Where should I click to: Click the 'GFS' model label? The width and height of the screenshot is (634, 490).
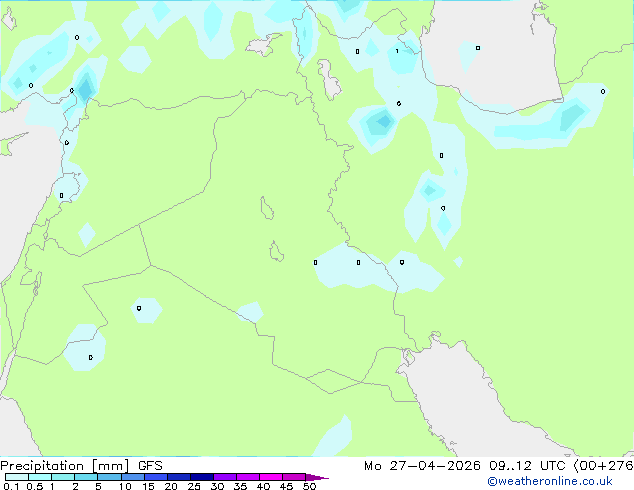(150, 466)
